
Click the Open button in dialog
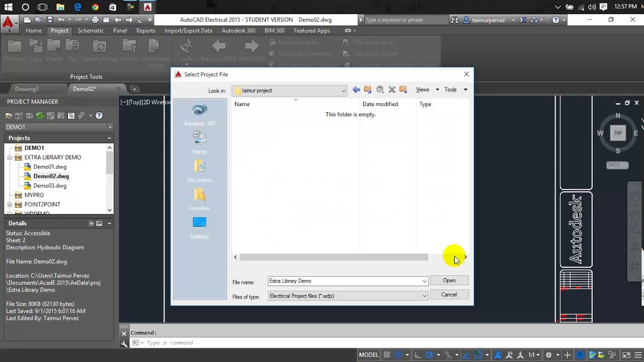coord(449,281)
